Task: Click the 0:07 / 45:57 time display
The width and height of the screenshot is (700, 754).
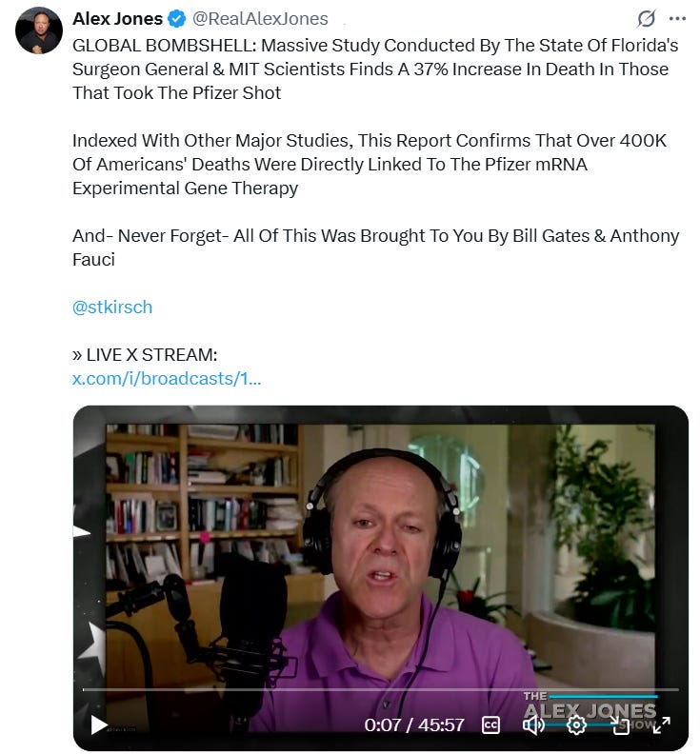Action: click(x=414, y=724)
